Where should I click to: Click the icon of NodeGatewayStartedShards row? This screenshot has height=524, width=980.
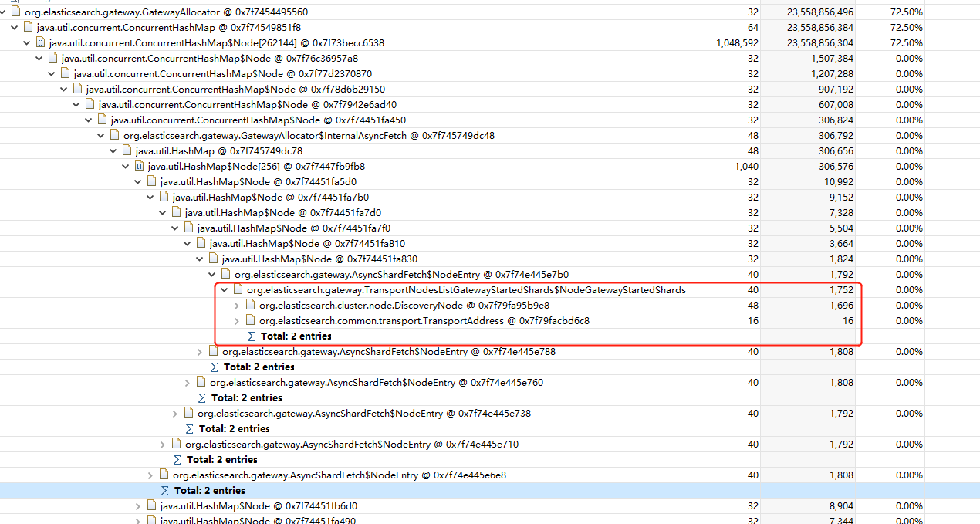(238, 290)
